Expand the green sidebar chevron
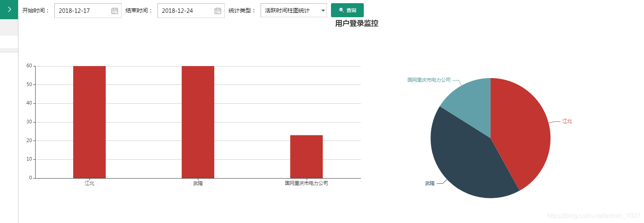Viewport: 644px width, 223px height. [9, 9]
